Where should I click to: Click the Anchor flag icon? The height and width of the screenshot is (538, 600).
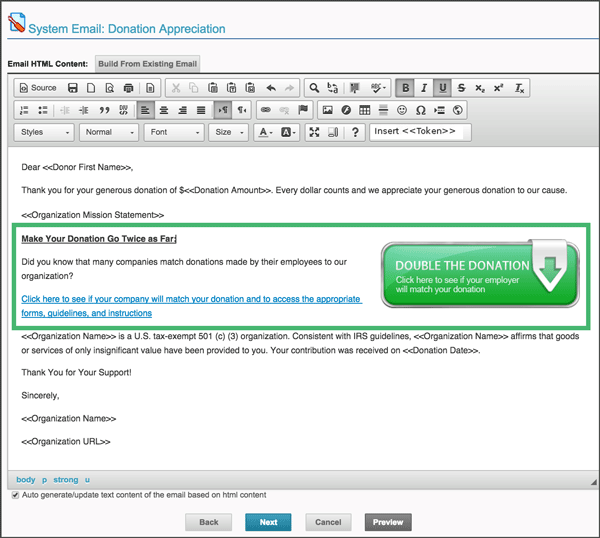click(x=303, y=111)
